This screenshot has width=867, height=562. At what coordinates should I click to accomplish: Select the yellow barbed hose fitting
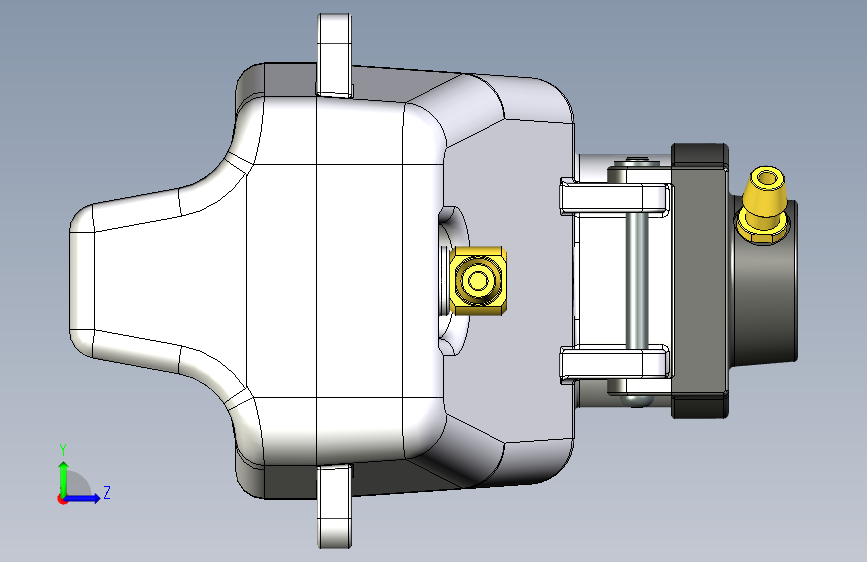click(764, 205)
